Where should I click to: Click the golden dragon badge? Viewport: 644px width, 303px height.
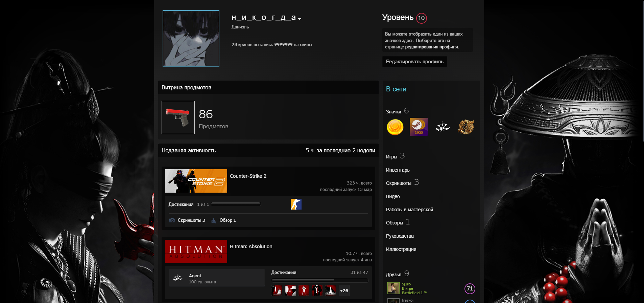tap(466, 127)
